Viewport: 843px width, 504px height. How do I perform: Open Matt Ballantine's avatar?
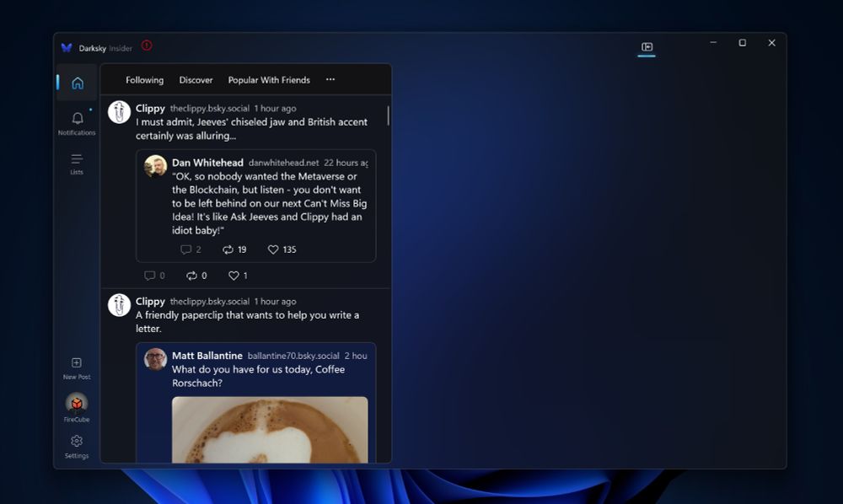pyautogui.click(x=155, y=359)
